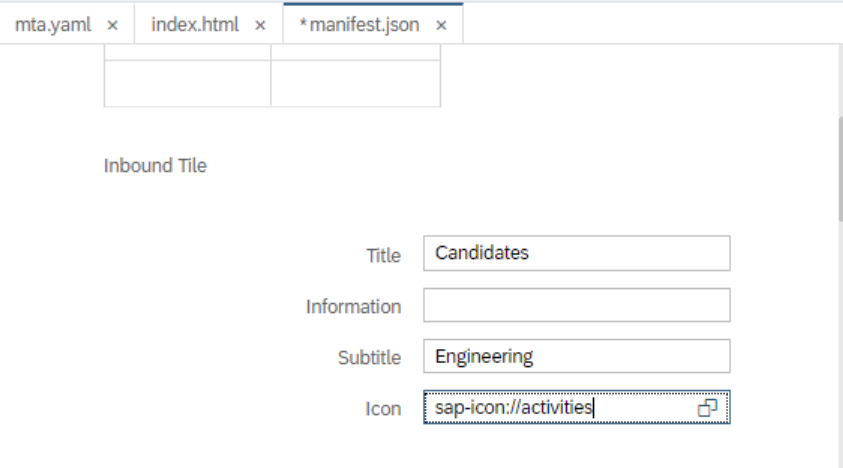Viewport: 843px width, 468px height.
Task: Select the empty right table cell
Action: pyautogui.click(x=355, y=83)
